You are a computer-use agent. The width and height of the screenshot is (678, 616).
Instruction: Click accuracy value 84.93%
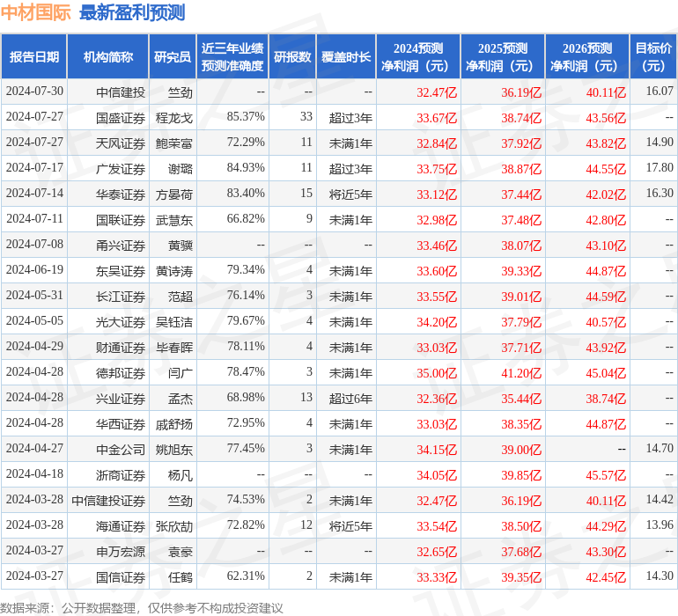(x=246, y=168)
